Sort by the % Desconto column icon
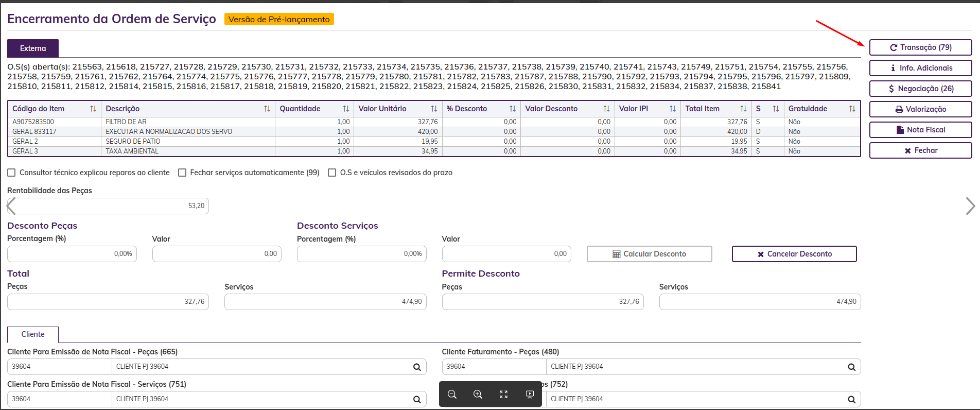 click(513, 109)
